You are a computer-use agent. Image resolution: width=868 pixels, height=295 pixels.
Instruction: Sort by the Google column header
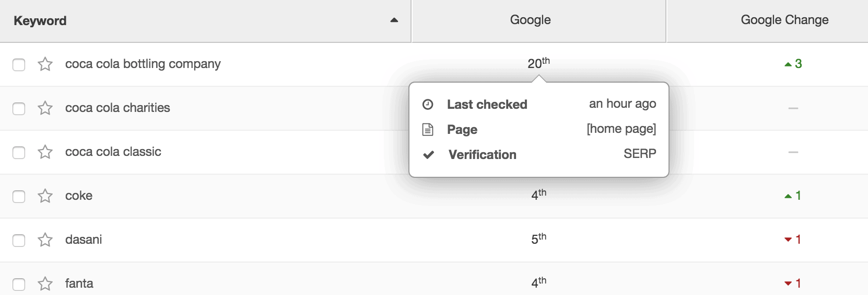click(530, 20)
